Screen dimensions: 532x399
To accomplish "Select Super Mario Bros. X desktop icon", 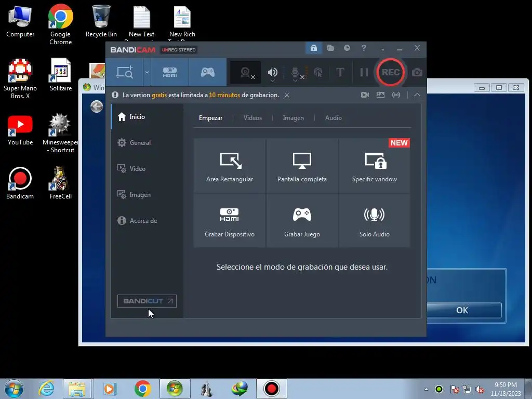I will 20,79.
